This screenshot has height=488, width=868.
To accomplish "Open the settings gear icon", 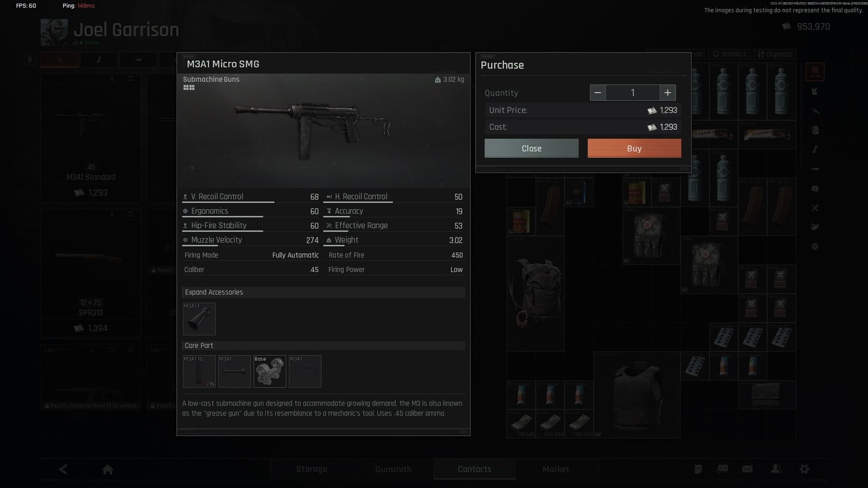I will pyautogui.click(x=805, y=469).
